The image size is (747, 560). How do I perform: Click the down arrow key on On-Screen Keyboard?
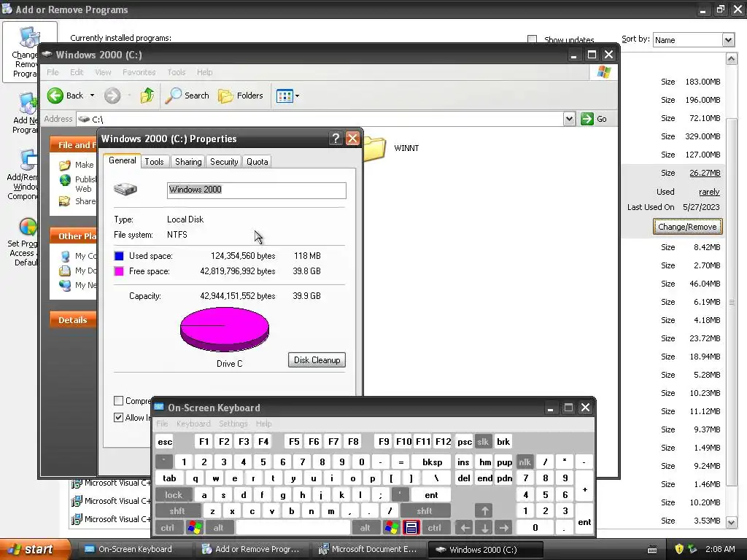pos(484,528)
